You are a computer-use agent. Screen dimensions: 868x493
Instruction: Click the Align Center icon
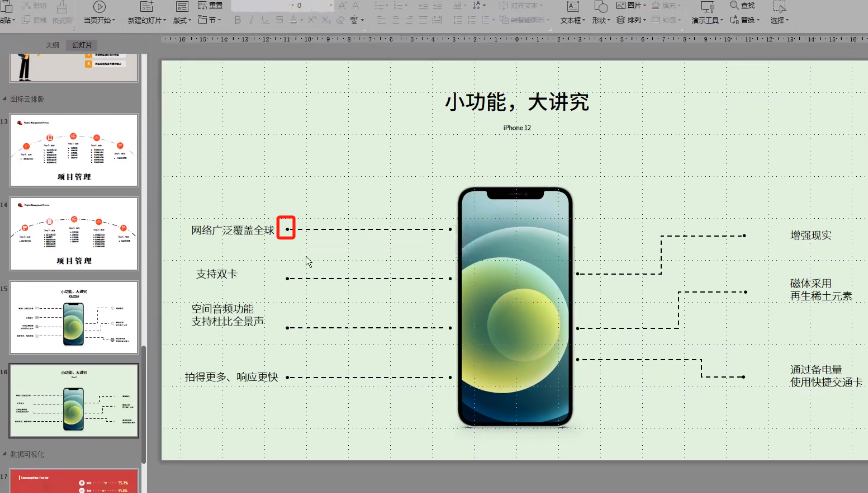click(395, 20)
